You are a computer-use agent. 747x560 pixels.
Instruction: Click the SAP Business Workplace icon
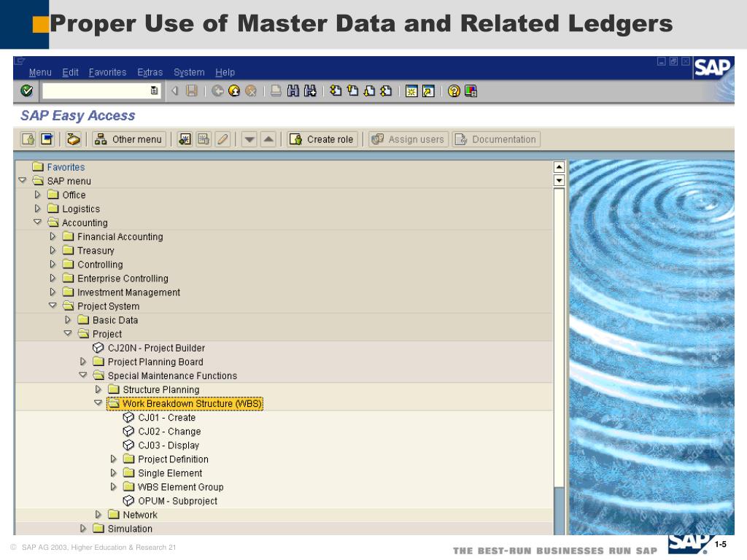73,139
